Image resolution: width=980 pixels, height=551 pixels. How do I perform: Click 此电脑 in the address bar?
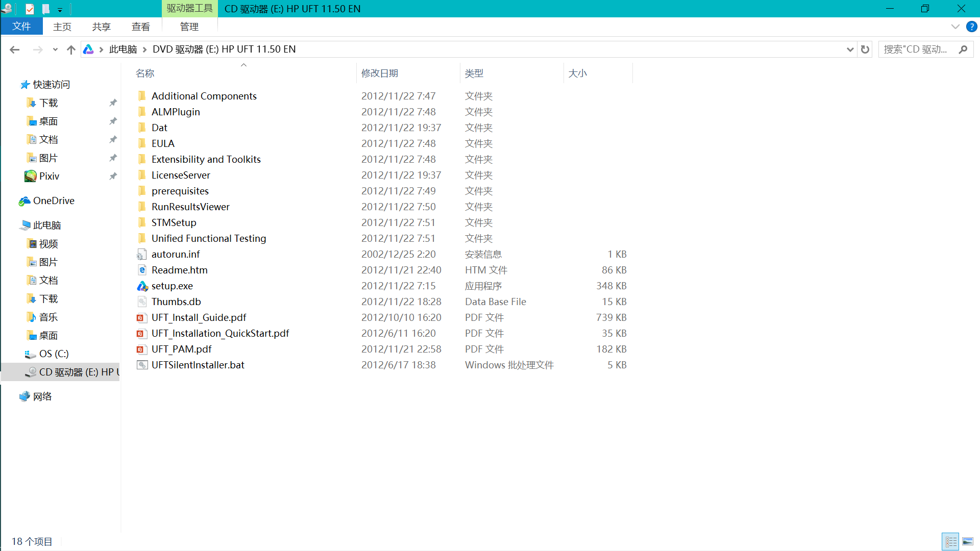tap(123, 49)
